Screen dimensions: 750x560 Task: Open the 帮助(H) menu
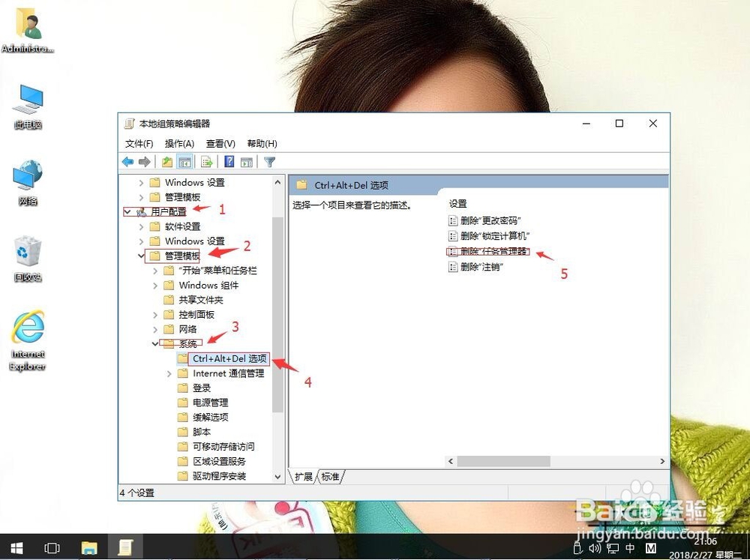click(x=262, y=143)
